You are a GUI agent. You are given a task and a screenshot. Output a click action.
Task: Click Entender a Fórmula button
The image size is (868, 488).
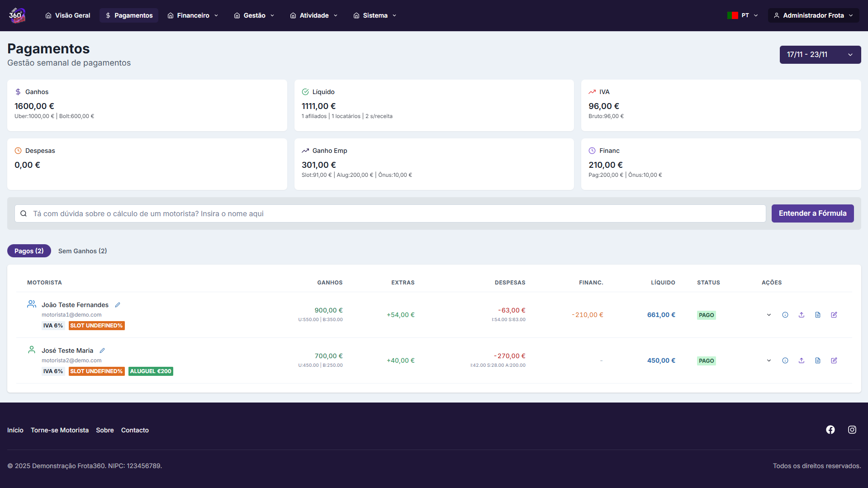click(812, 213)
